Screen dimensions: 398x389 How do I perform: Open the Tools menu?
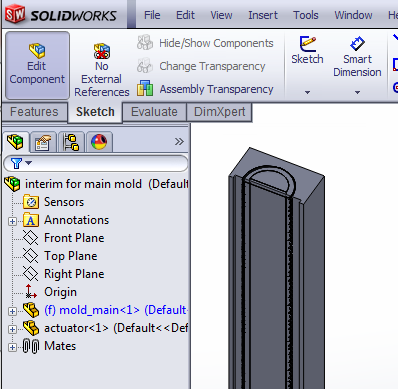point(306,15)
